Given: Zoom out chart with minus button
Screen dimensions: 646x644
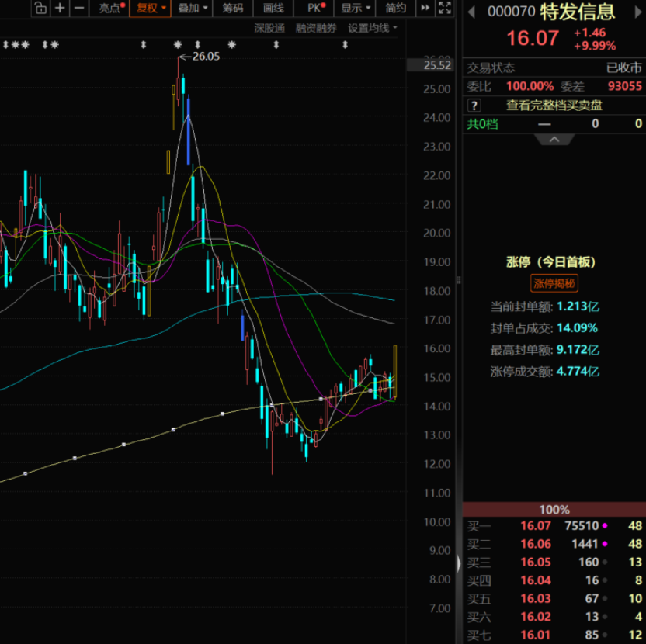Looking at the screenshot, I should point(79,8).
